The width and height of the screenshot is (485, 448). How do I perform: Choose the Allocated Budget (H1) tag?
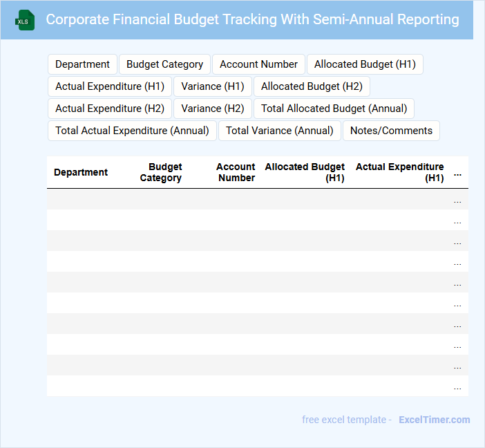pyautogui.click(x=365, y=64)
